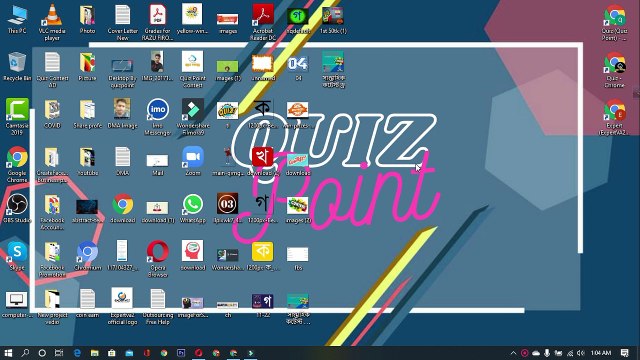The image size is (640, 360).
Task: Select the Desktop By quizpoint image
Action: pos(122,73)
